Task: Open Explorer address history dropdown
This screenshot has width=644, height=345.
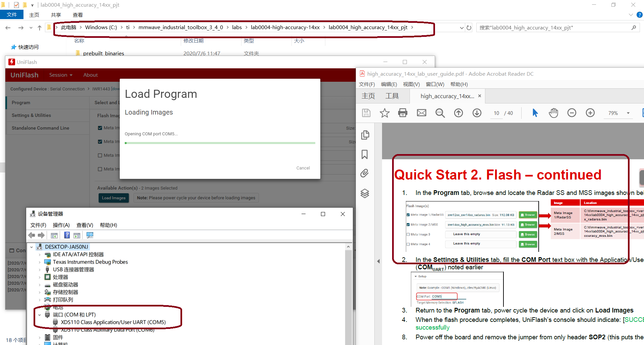Action: pos(462,28)
